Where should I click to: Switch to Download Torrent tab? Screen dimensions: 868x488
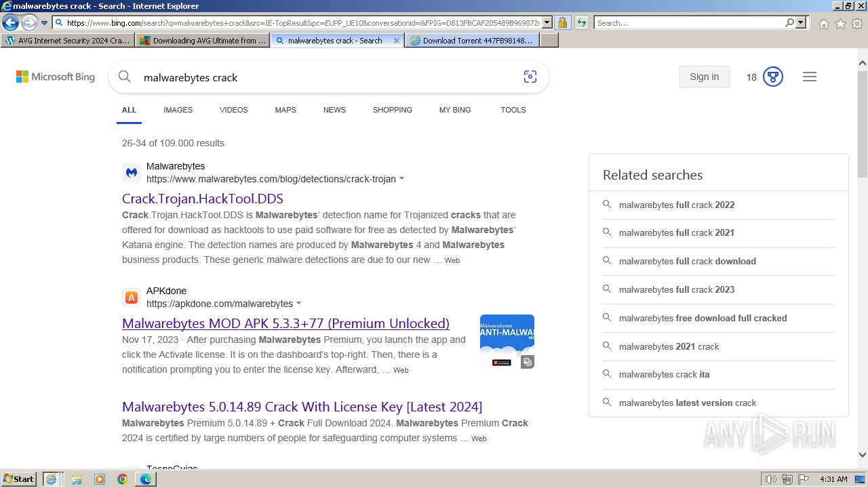tap(472, 41)
